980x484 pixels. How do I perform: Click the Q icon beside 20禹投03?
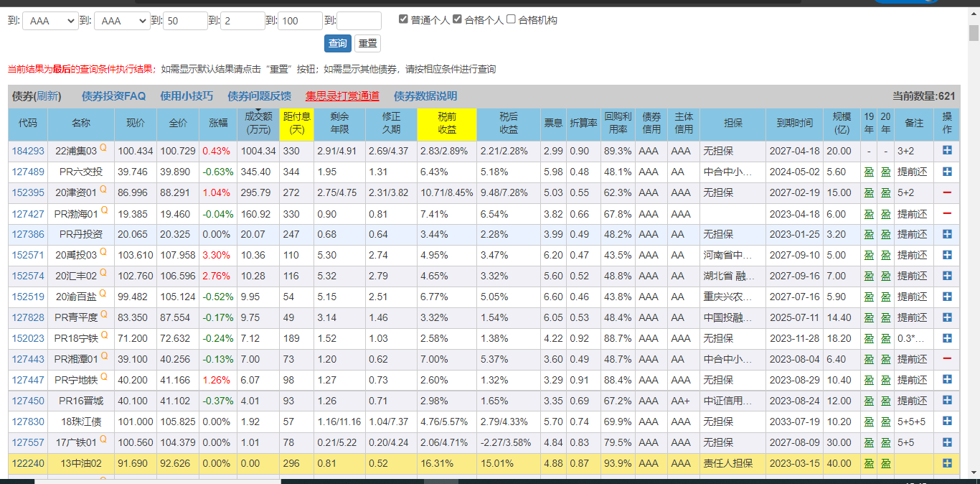click(103, 251)
